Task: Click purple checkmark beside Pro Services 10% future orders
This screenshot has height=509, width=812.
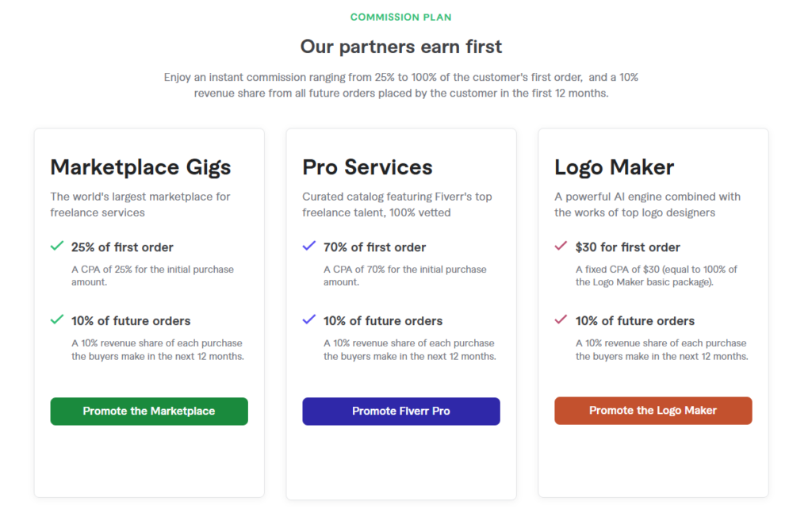Action: tap(309, 320)
